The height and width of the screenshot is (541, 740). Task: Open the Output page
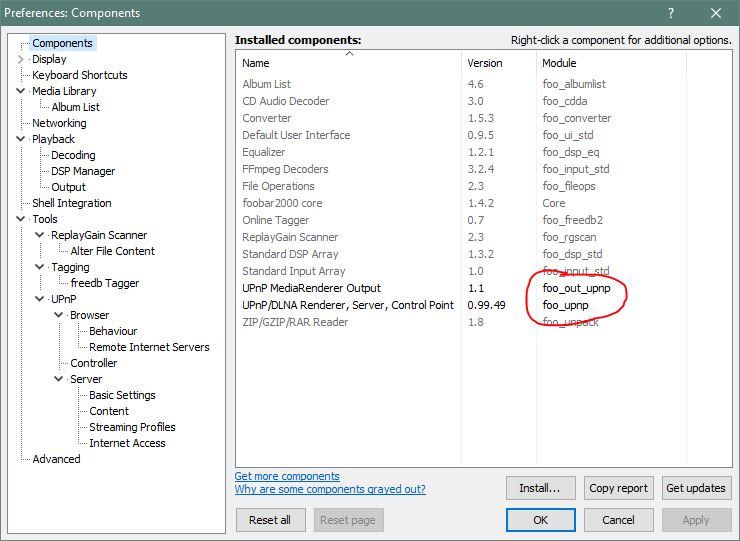[x=68, y=187]
